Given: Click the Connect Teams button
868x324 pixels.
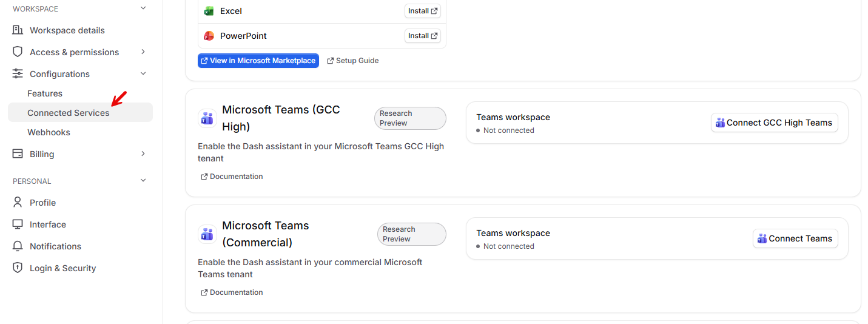Looking at the screenshot, I should tap(795, 238).
